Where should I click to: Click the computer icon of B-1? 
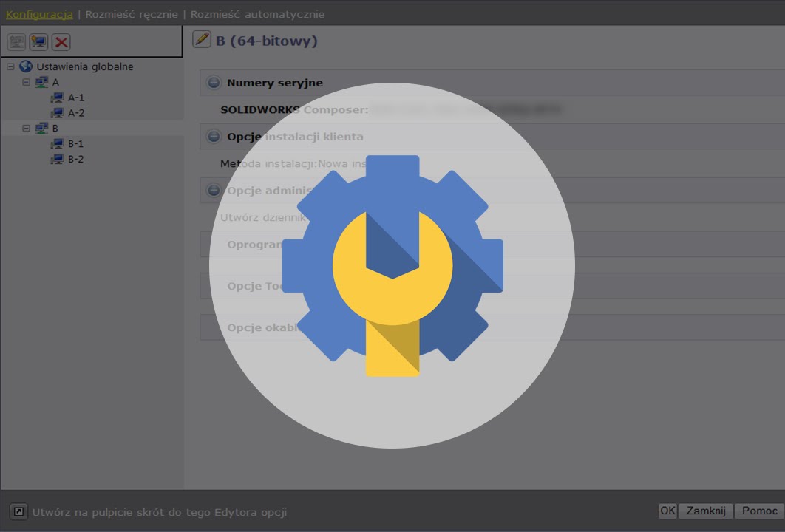57,143
